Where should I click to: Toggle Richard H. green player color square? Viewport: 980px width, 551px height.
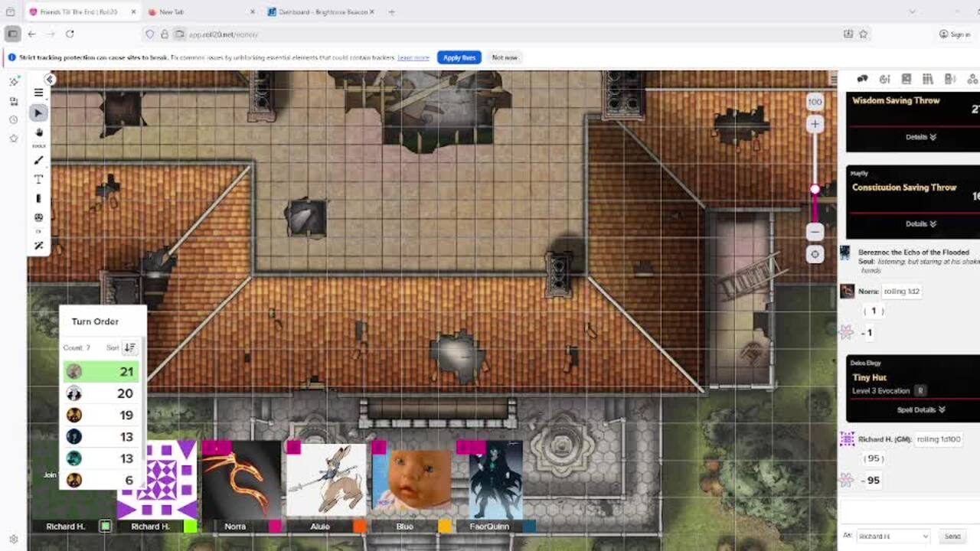click(x=106, y=527)
